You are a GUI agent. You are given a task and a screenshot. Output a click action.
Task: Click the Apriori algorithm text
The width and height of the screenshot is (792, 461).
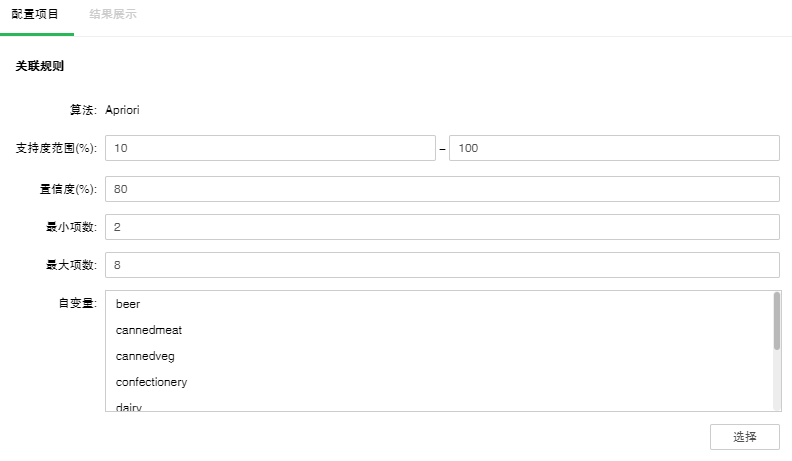(122, 110)
